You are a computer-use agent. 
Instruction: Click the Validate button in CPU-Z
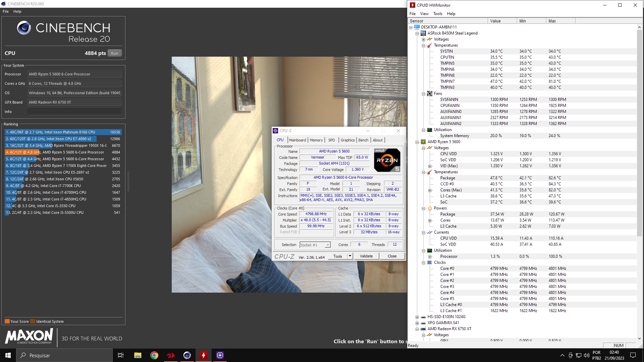click(x=366, y=256)
